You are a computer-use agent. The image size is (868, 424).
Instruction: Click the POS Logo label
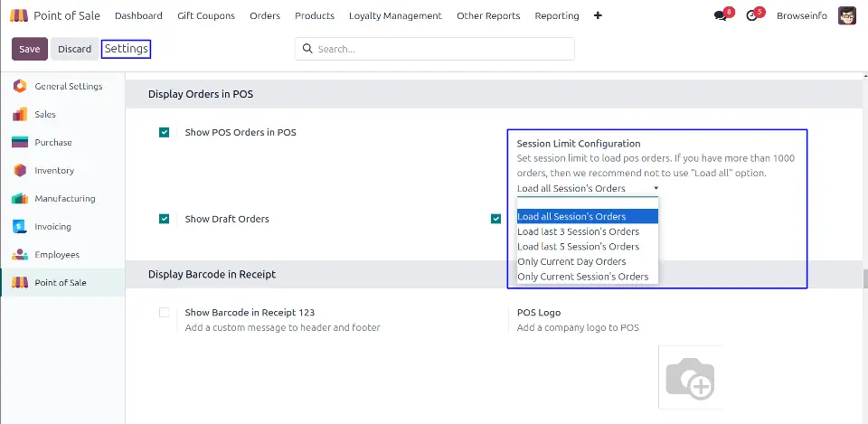click(x=539, y=312)
